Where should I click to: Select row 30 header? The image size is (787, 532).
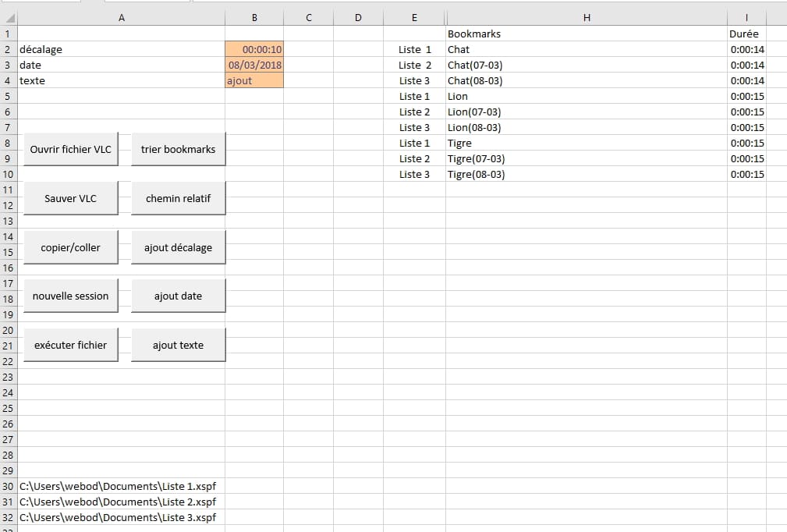[9, 486]
